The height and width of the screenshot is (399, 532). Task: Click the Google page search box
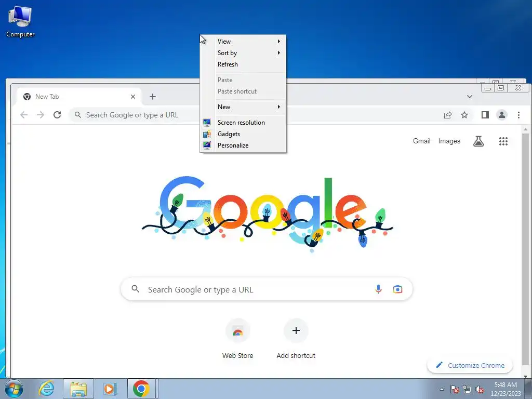pos(267,289)
